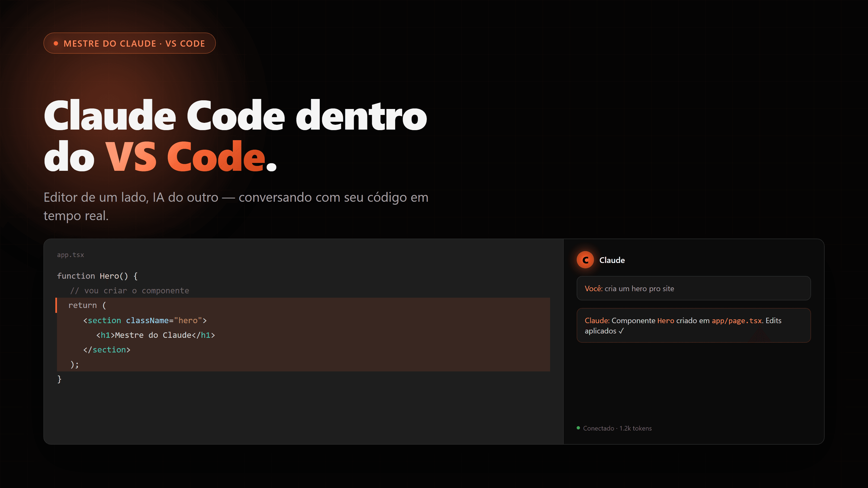
Task: Click the 'Claude Code dentro' headline line
Action: [235, 115]
